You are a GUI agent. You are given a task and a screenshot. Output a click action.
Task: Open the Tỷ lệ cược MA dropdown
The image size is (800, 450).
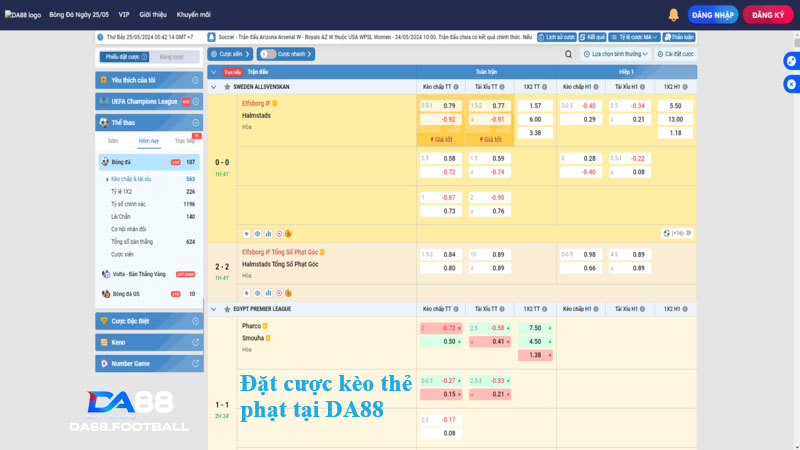pyautogui.click(x=636, y=37)
